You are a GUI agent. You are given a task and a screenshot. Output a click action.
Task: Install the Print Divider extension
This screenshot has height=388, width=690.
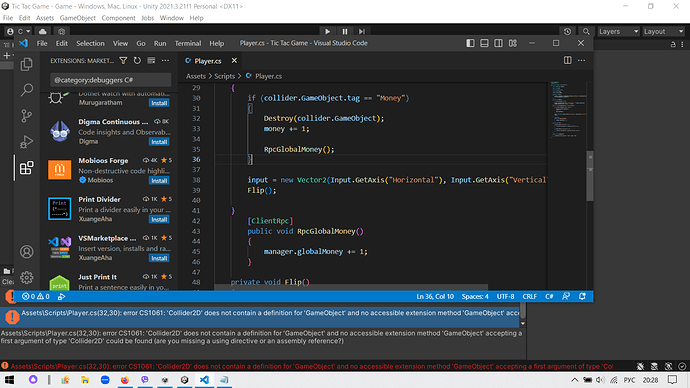159,219
